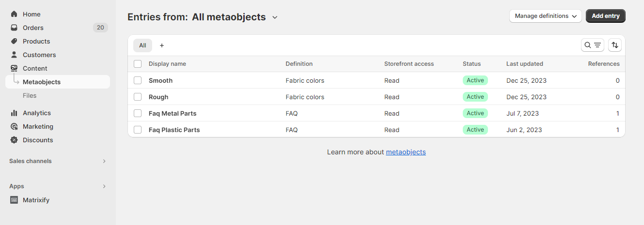
Task: Click the Add entry button
Action: point(605,16)
